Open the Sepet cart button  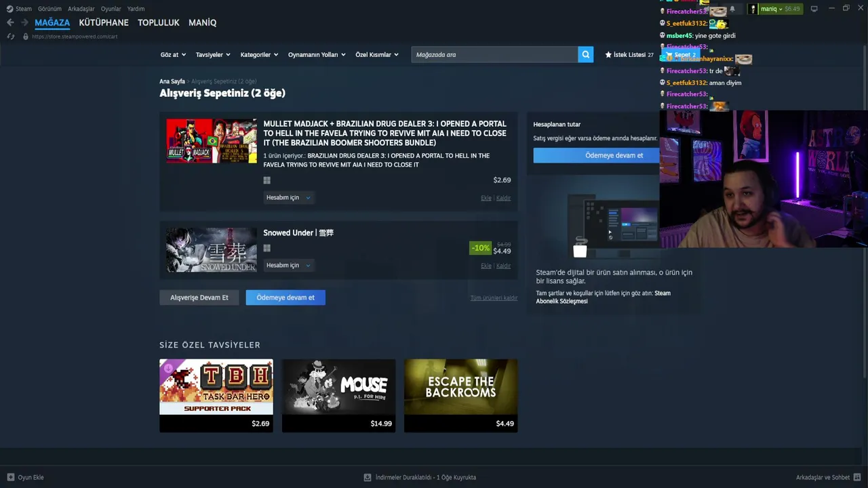click(681, 55)
